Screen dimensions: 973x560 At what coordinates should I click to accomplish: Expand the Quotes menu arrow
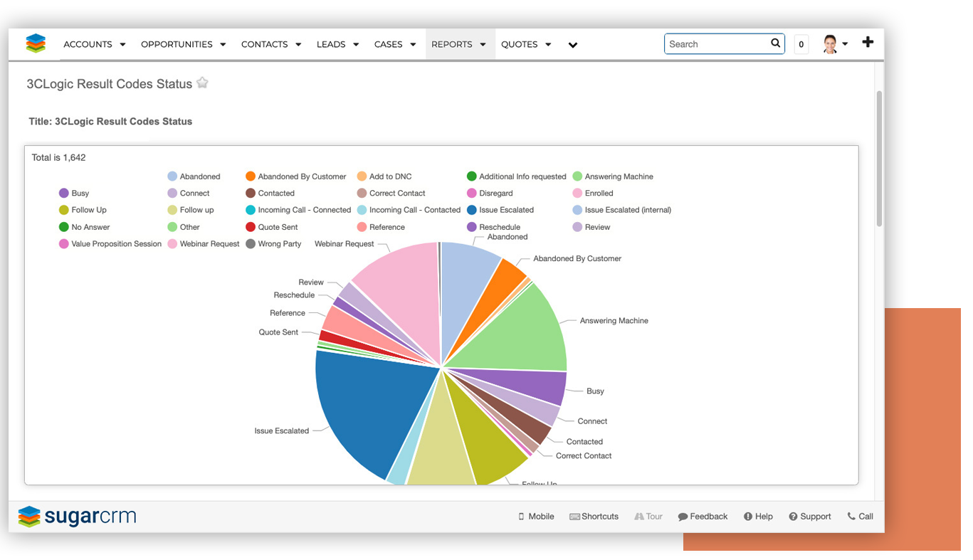pos(548,45)
